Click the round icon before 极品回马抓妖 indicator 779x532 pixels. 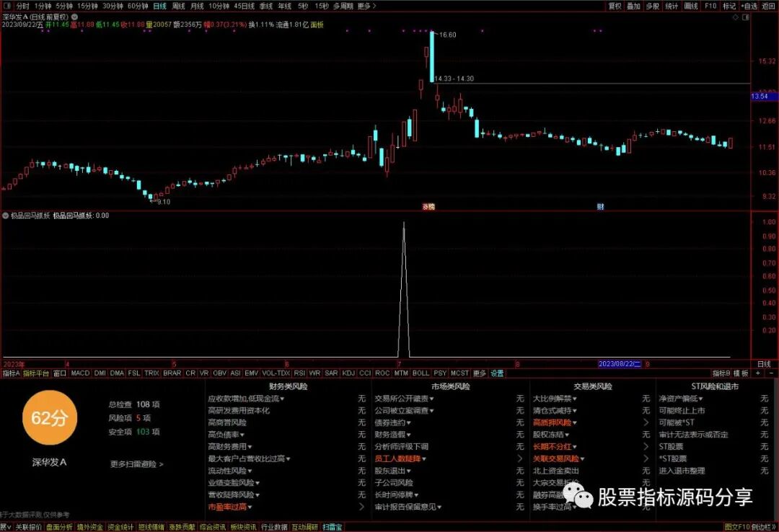click(x=6, y=216)
